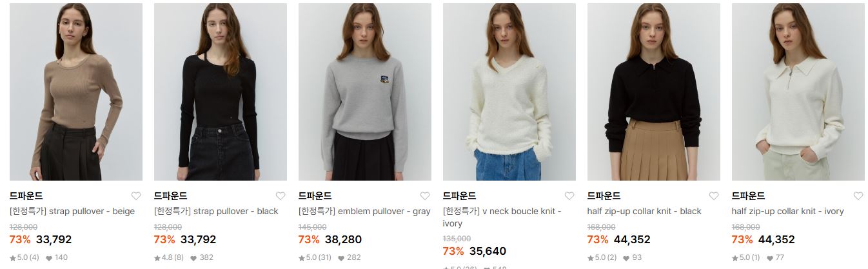View black half zip-up collar knit image

(x=654, y=92)
